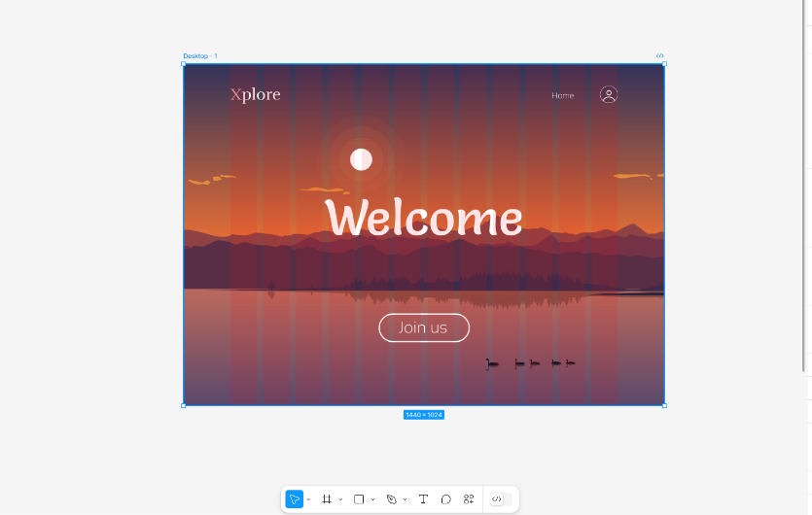
Task: Click the frame's top-left resize handle
Action: pyautogui.click(x=184, y=64)
